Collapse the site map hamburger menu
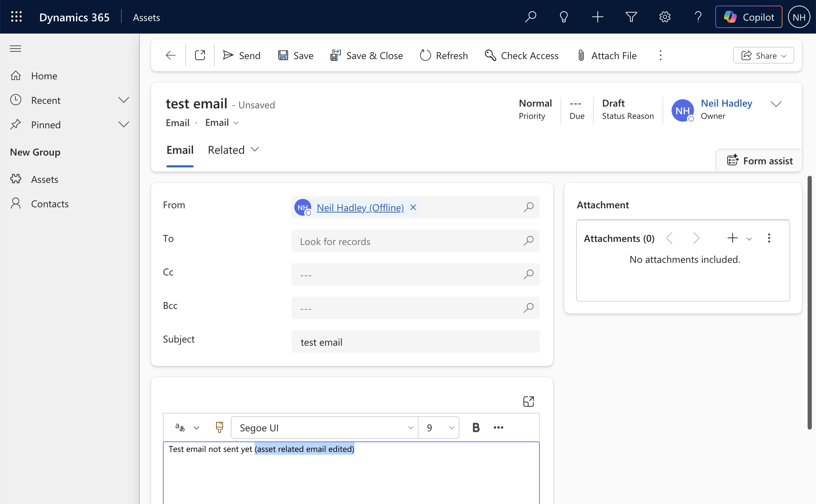816x504 pixels. pyautogui.click(x=15, y=48)
